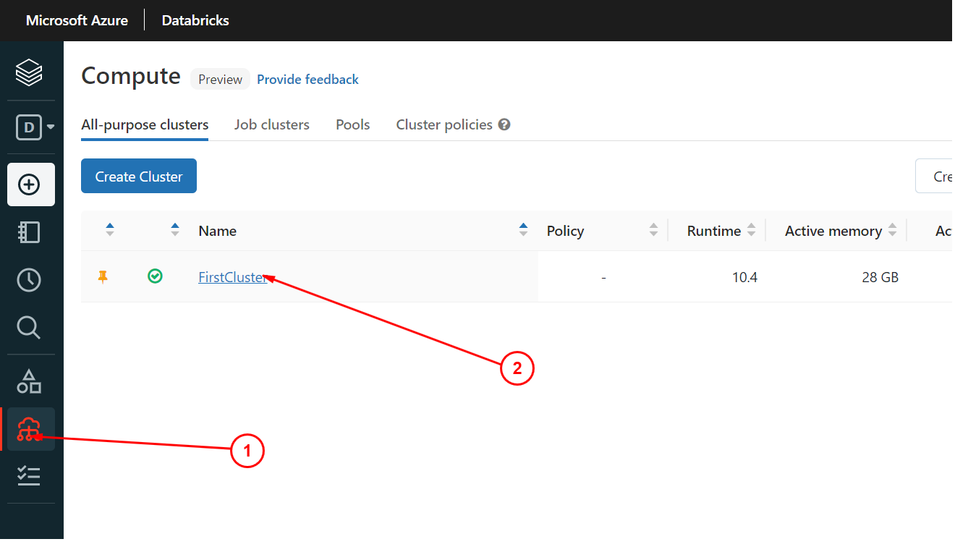Open the Provide feedback link
Image resolution: width=955 pixels, height=560 pixels.
click(x=307, y=80)
